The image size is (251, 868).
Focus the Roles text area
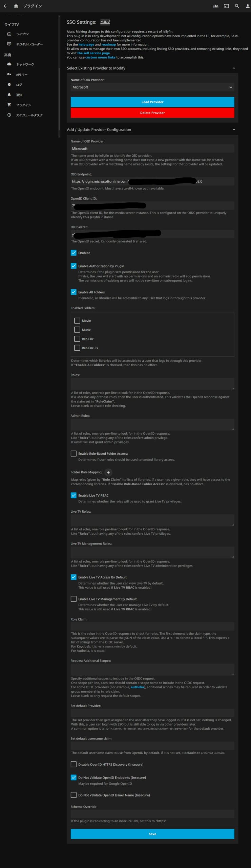click(x=152, y=383)
